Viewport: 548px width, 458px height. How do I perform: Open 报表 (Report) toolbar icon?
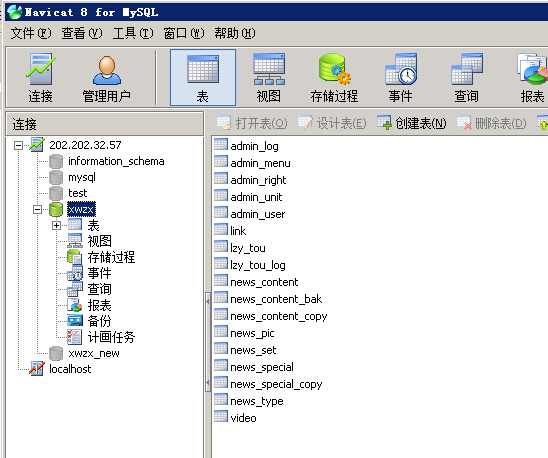click(x=532, y=78)
